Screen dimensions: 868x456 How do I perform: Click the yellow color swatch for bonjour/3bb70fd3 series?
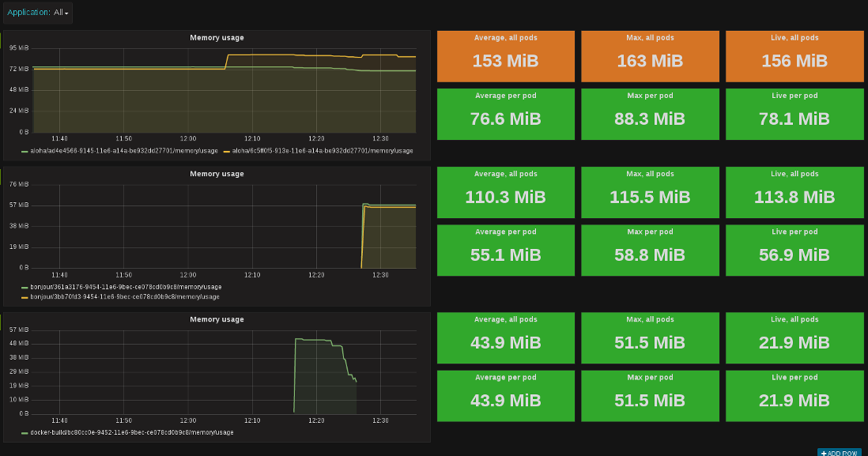coord(25,298)
